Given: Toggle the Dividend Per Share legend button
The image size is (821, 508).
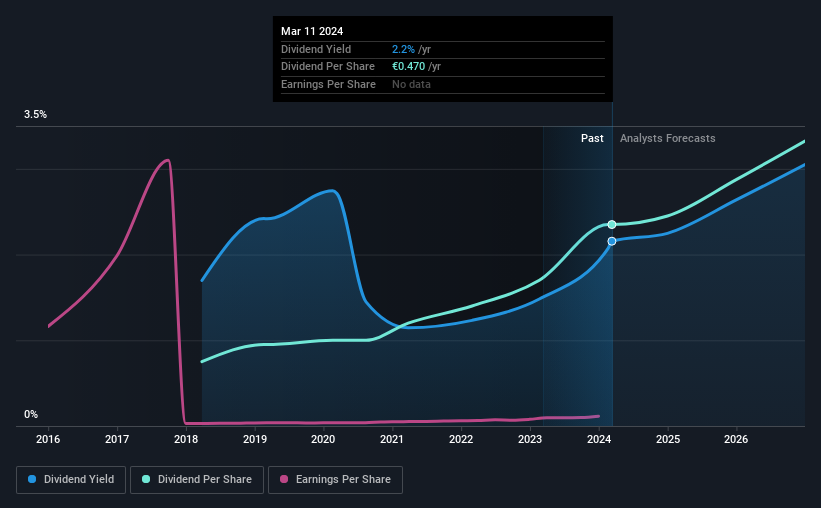Looking at the screenshot, I should [x=197, y=480].
